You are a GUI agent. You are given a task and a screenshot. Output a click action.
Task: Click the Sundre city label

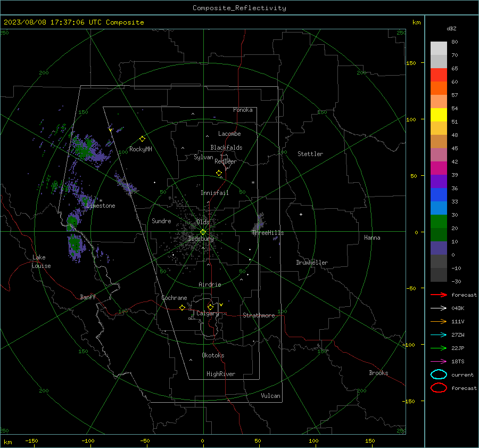pos(161,221)
